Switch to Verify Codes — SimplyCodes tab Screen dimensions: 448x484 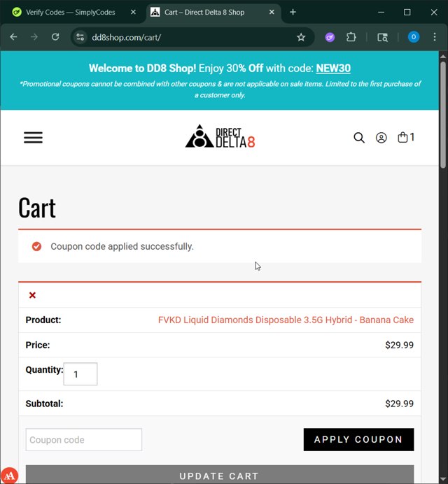71,13
